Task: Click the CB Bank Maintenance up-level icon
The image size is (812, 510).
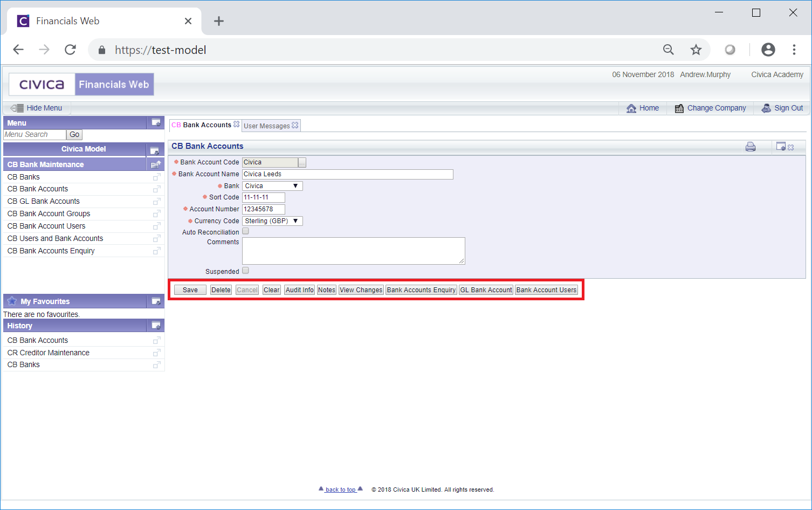Action: tap(155, 164)
